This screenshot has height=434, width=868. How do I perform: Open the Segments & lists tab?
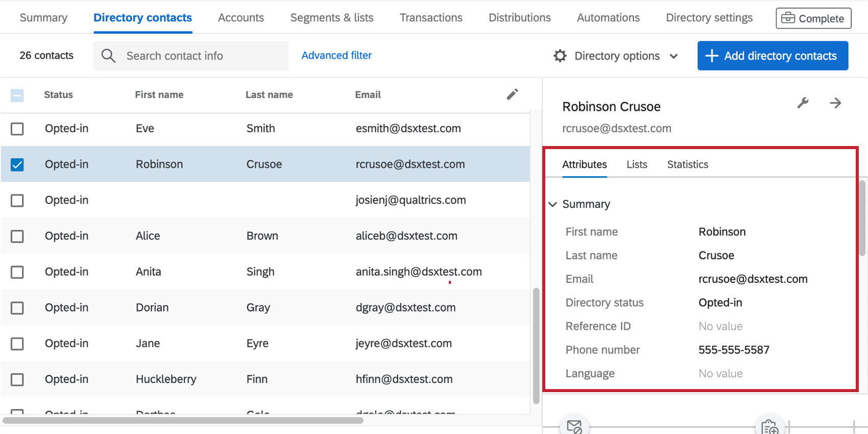click(332, 18)
